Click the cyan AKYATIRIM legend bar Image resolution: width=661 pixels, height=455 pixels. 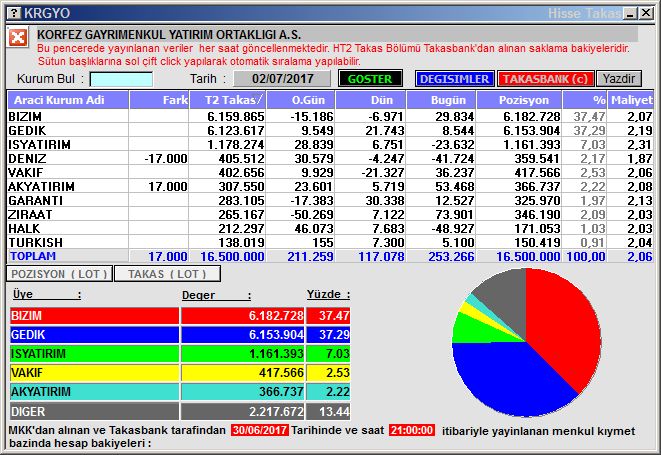click(94, 392)
